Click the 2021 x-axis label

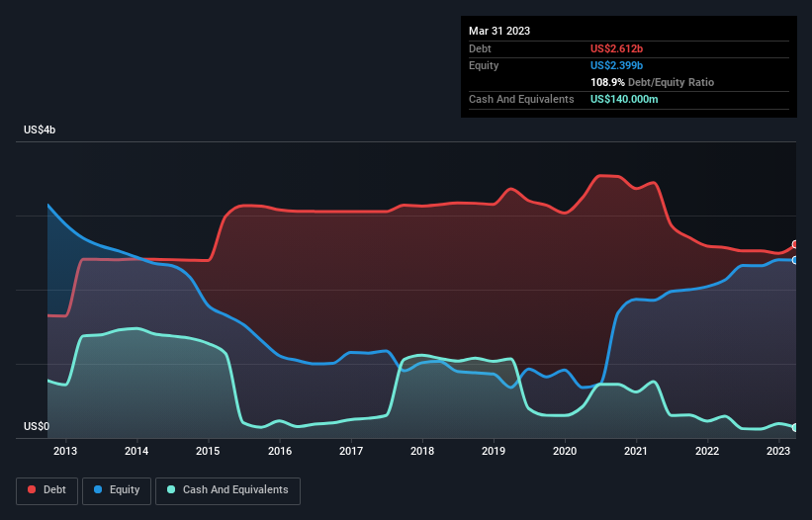(x=636, y=451)
